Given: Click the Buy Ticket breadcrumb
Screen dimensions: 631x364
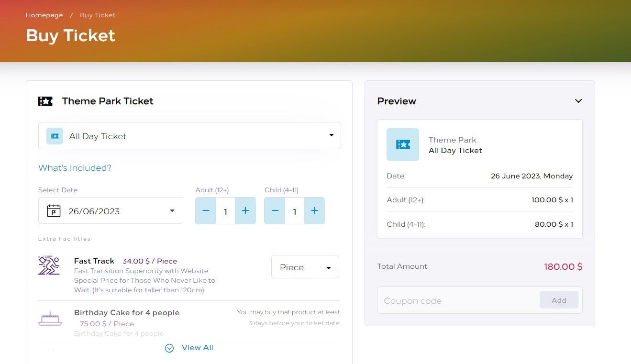Looking at the screenshot, I should tap(98, 15).
